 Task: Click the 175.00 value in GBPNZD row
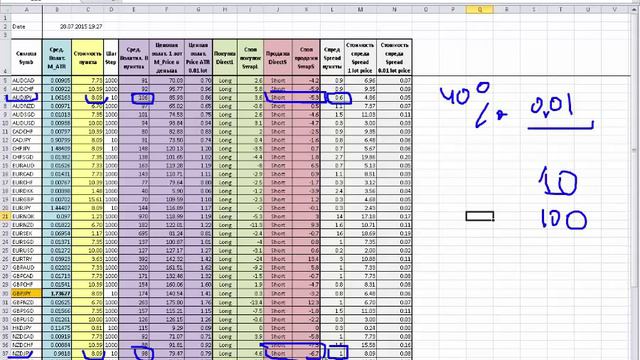pyautogui.click(x=167, y=302)
